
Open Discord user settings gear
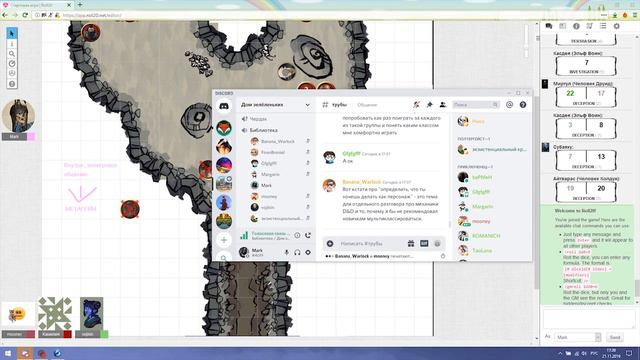pos(308,253)
